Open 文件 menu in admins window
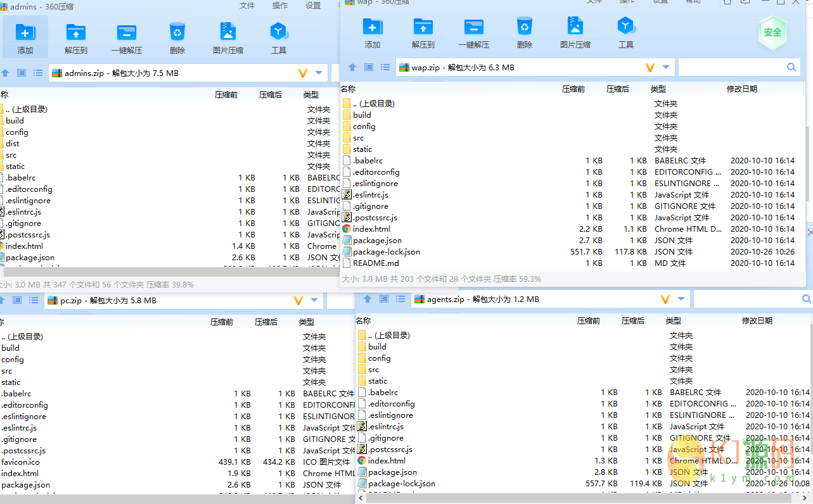813x504 pixels. (247, 6)
